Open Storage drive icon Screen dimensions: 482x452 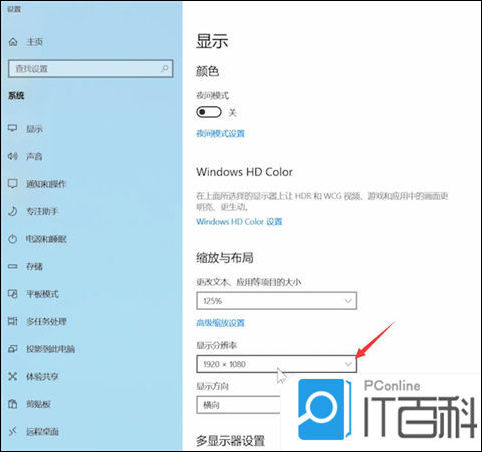pos(13,266)
